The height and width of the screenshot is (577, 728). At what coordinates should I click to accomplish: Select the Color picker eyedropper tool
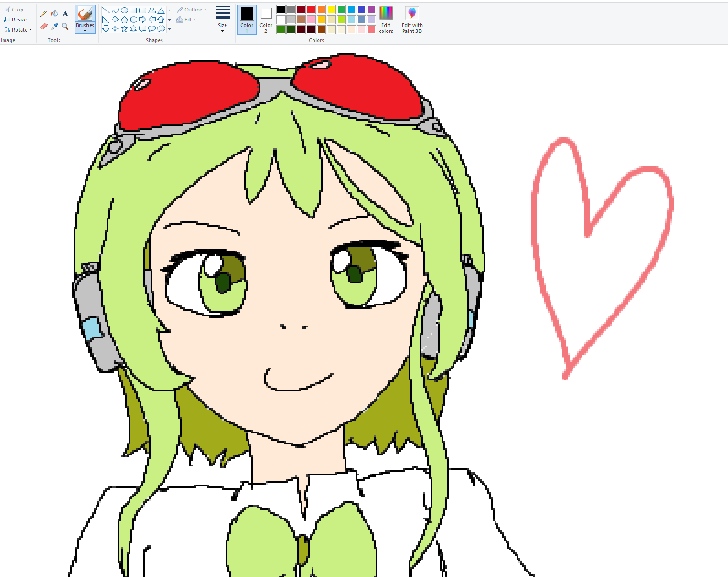pyautogui.click(x=54, y=27)
